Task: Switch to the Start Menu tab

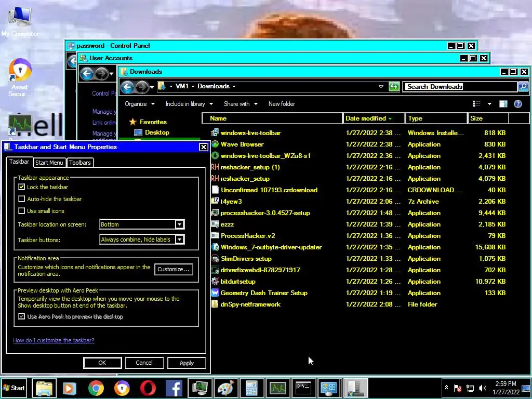Action: click(49, 163)
